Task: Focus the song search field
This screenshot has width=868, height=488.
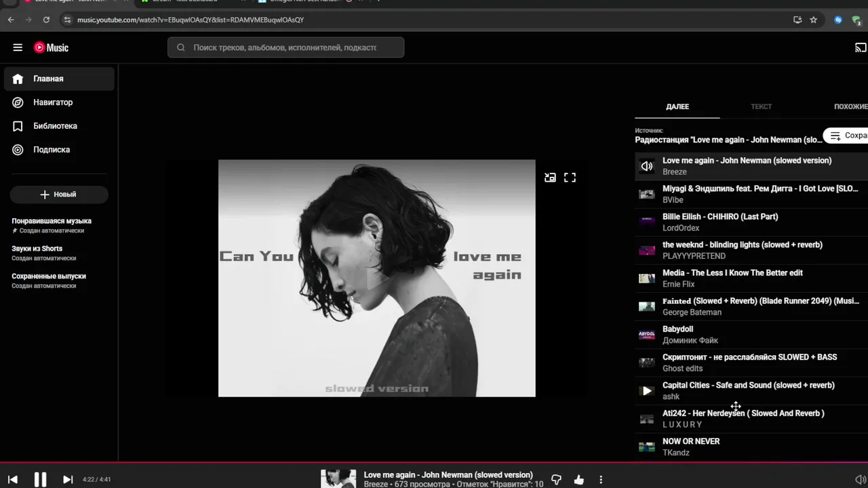Action: 285,47
